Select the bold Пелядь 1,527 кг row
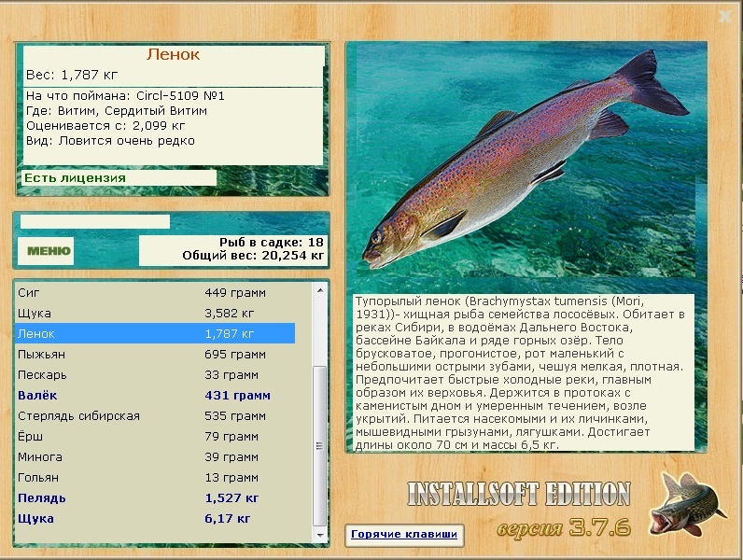The image size is (743, 560). click(x=157, y=498)
